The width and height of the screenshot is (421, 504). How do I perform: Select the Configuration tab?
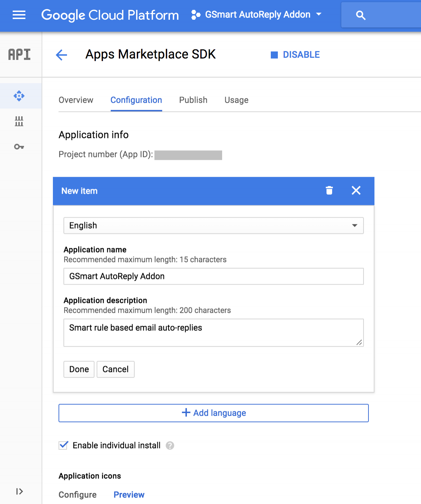click(136, 100)
